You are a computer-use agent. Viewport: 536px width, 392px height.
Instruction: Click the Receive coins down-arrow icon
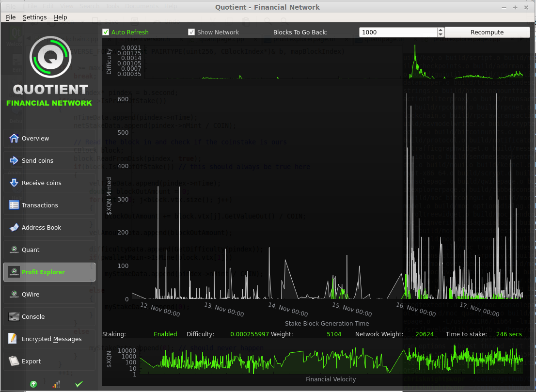tap(14, 183)
